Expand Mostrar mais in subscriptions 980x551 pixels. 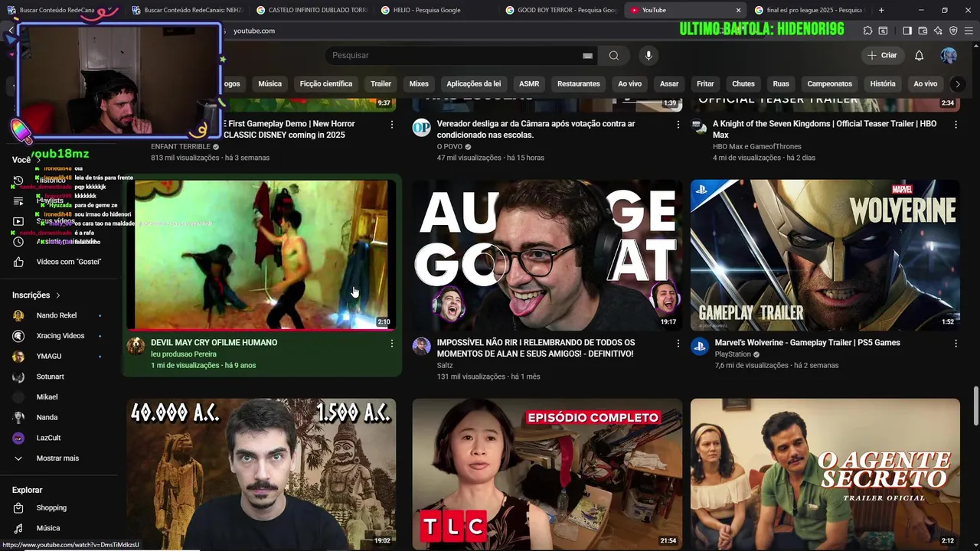pos(57,458)
